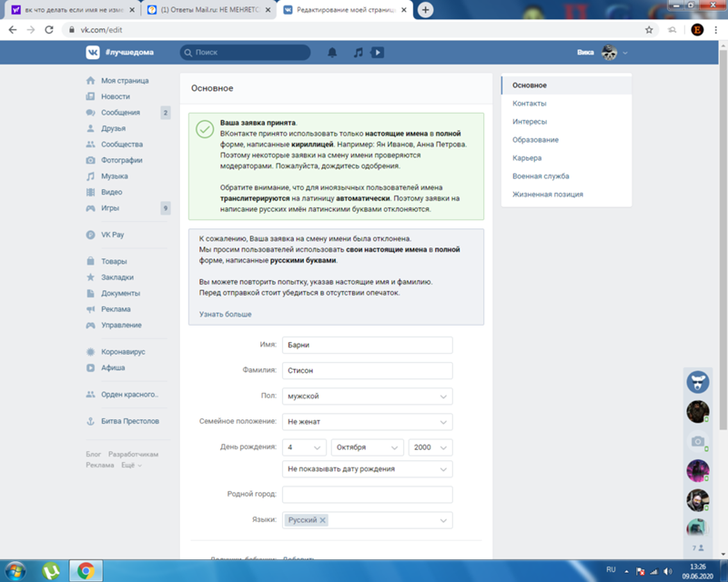Open the music note icon in header
The width and height of the screenshot is (728, 582).
pos(358,53)
